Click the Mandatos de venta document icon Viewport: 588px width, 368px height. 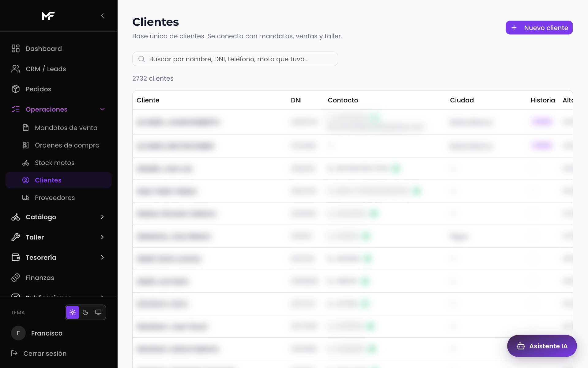(x=26, y=128)
